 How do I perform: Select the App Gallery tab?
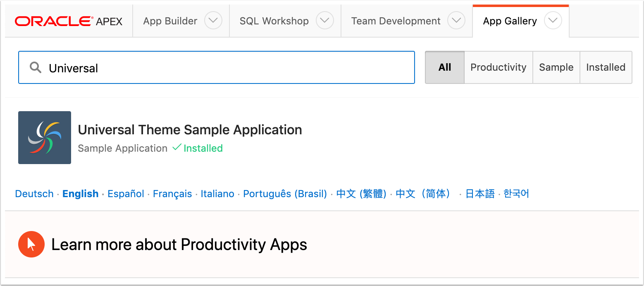coord(510,21)
